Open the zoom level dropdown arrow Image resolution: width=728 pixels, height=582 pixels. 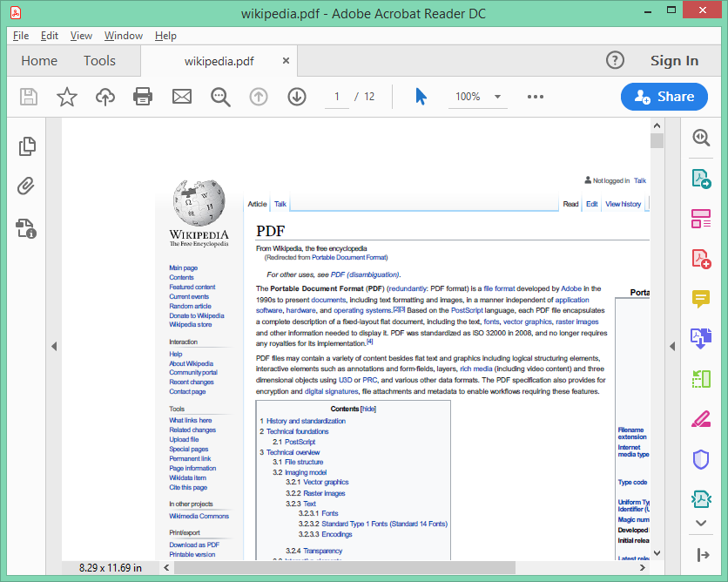coord(497,97)
